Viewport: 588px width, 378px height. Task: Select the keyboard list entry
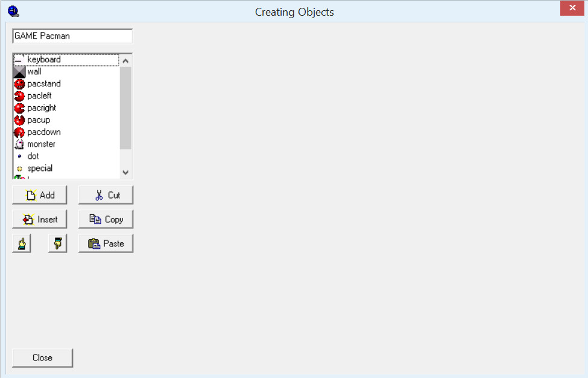pyautogui.click(x=66, y=60)
